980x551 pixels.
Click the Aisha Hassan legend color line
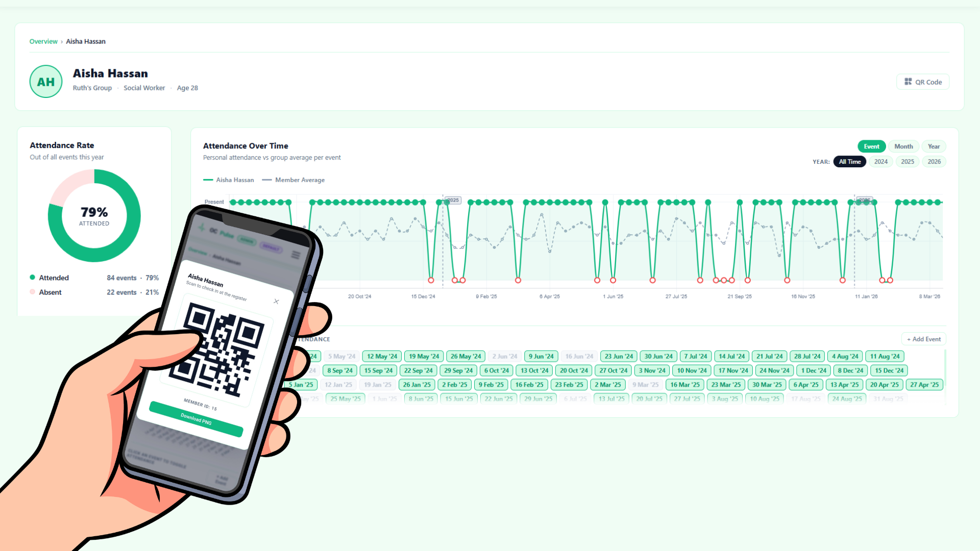click(x=208, y=180)
